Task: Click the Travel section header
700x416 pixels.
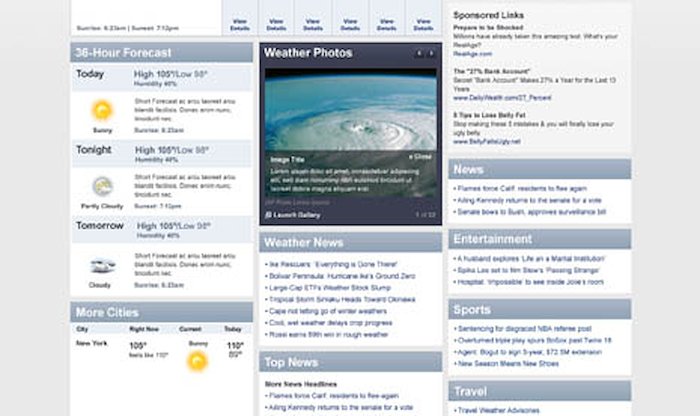Action: point(540,391)
